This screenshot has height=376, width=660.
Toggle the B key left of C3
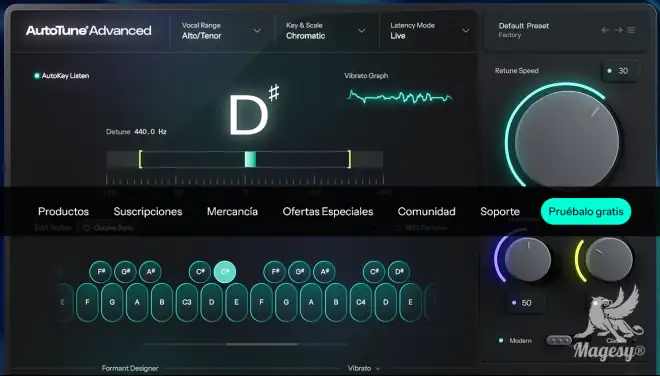pyautogui.click(x=162, y=302)
